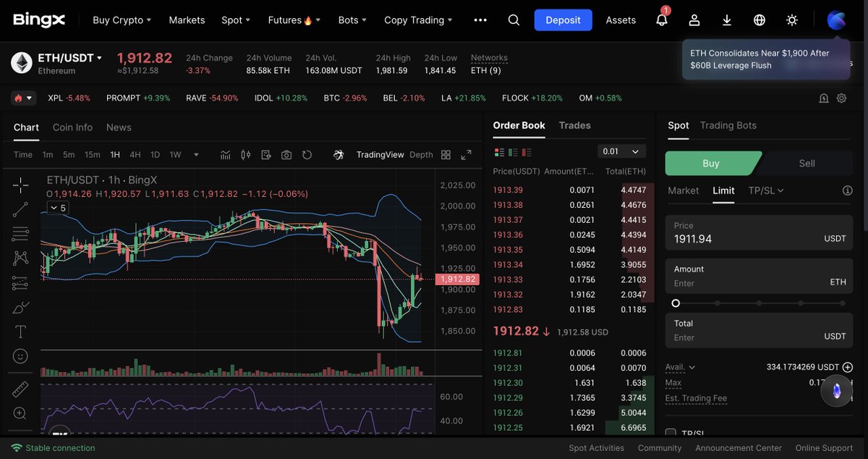The image size is (868, 459).
Task: Open the emoji sticker tool
Action: pyautogui.click(x=20, y=356)
